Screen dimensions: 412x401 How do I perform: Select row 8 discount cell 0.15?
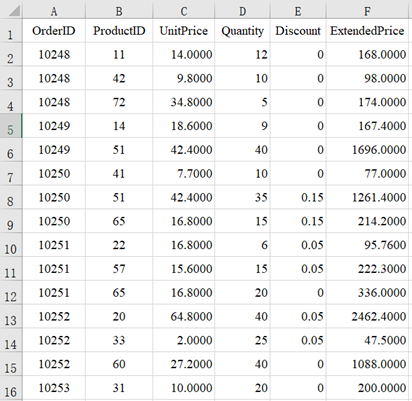tap(298, 197)
